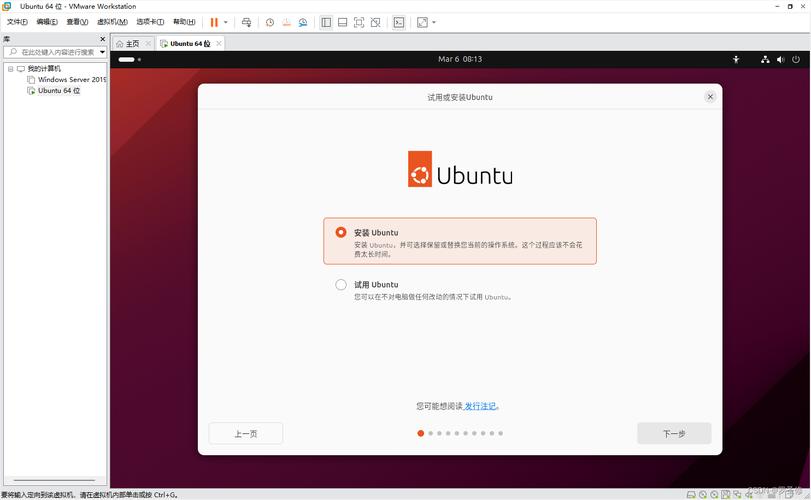Click the first orange installer progress dot
Image resolution: width=811 pixels, height=500 pixels.
pyautogui.click(x=420, y=433)
